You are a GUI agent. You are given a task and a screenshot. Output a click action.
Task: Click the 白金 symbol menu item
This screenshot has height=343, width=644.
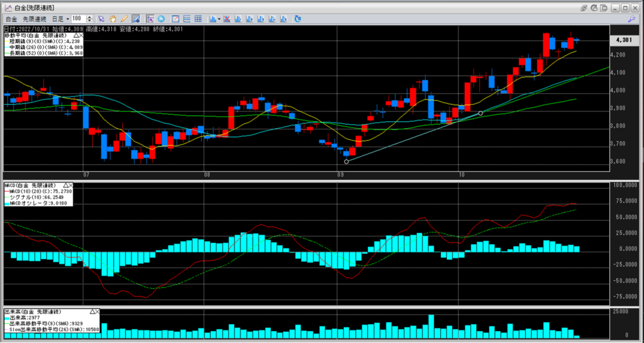tap(11, 20)
